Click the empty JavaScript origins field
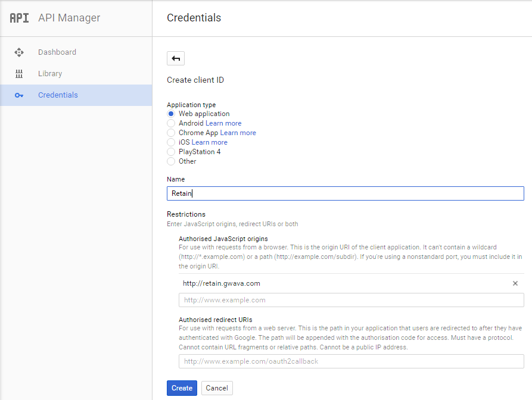The image size is (532, 400). 350,300
